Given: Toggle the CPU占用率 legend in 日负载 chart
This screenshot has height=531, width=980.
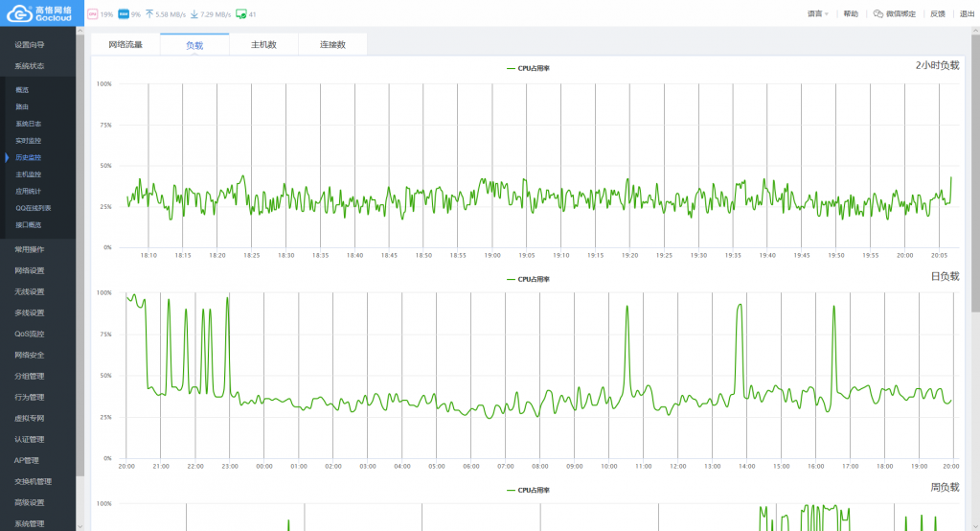Looking at the screenshot, I should [x=528, y=279].
